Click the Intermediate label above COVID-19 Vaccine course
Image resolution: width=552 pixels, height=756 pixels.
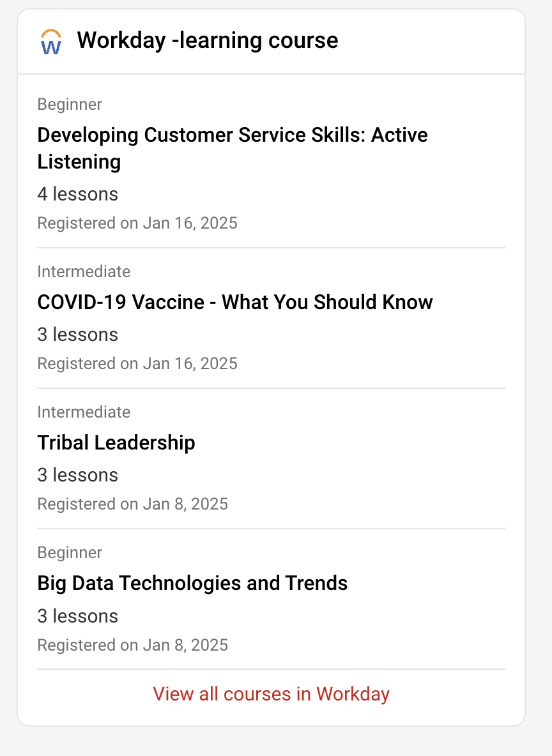point(84,271)
